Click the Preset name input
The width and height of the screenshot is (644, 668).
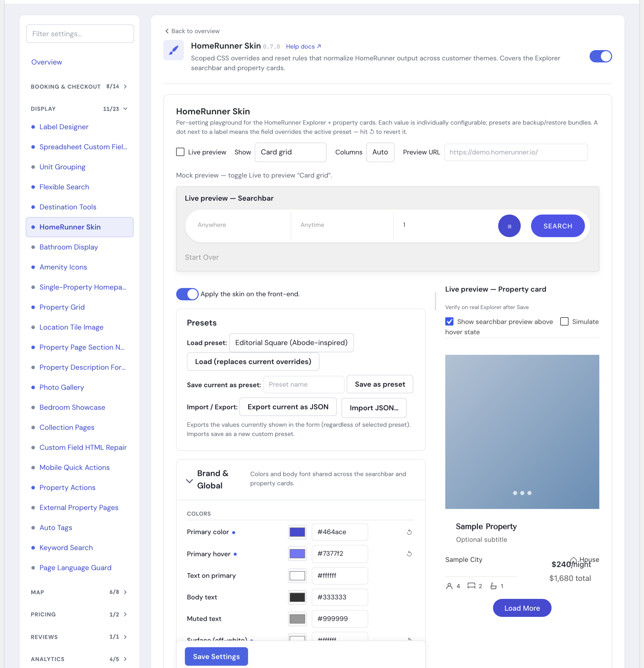304,384
